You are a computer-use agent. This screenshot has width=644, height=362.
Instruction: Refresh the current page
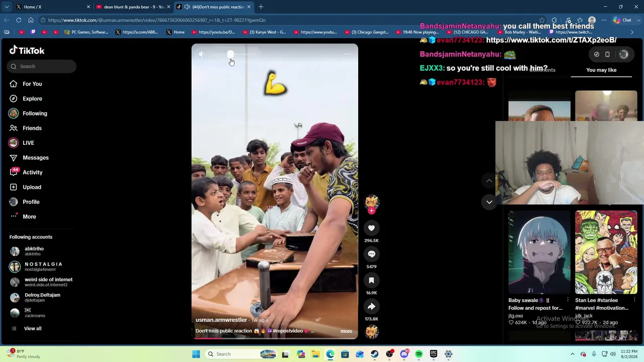click(x=19, y=20)
